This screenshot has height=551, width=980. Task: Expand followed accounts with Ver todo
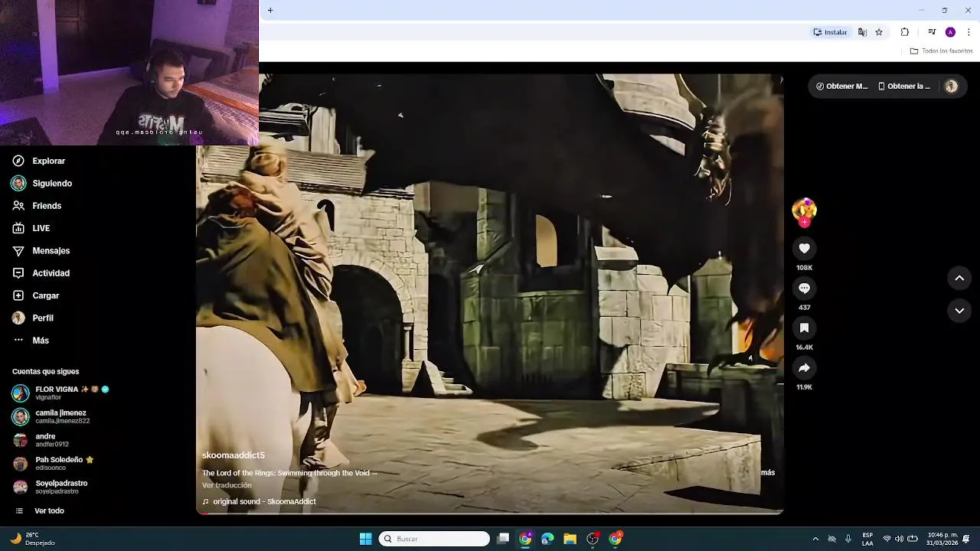(x=39, y=510)
